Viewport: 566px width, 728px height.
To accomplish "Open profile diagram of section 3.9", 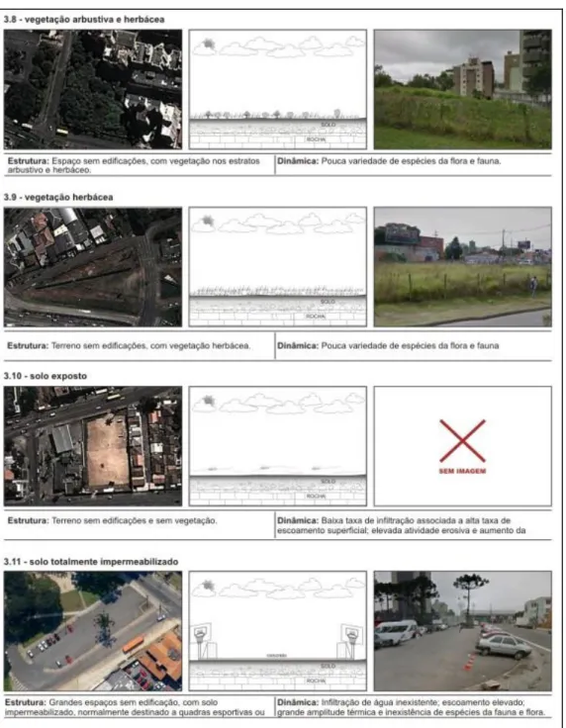I will click(x=278, y=267).
